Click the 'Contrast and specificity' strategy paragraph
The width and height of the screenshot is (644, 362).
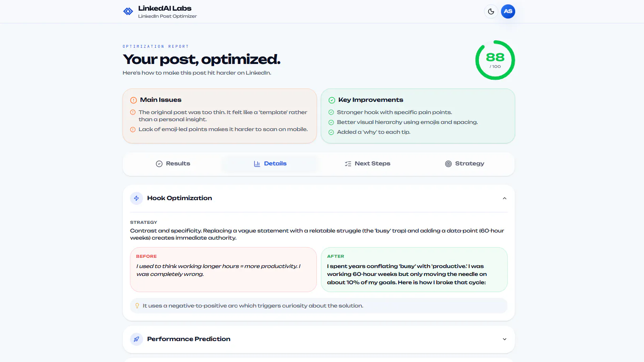point(317,234)
